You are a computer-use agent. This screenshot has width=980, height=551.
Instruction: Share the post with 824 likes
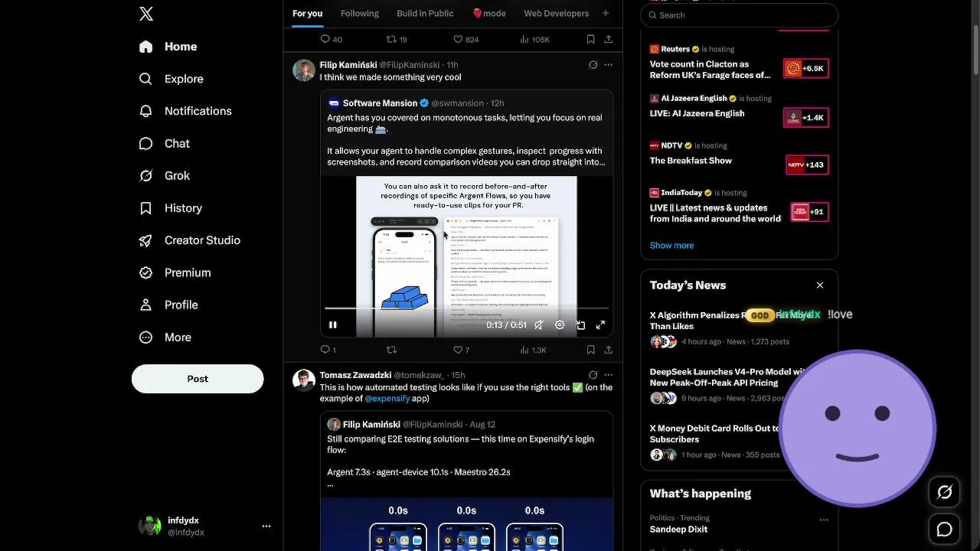[608, 39]
